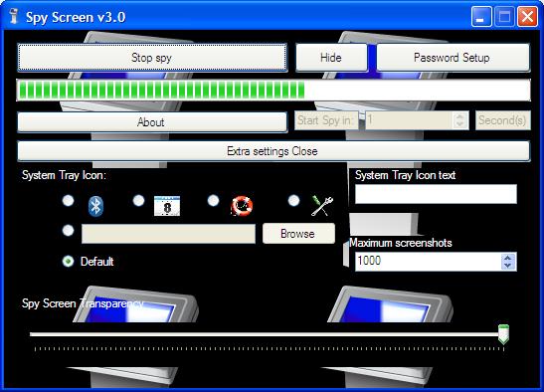The height and width of the screenshot is (392, 544).
Task: Select the tools icon radio button
Action: pos(293,200)
